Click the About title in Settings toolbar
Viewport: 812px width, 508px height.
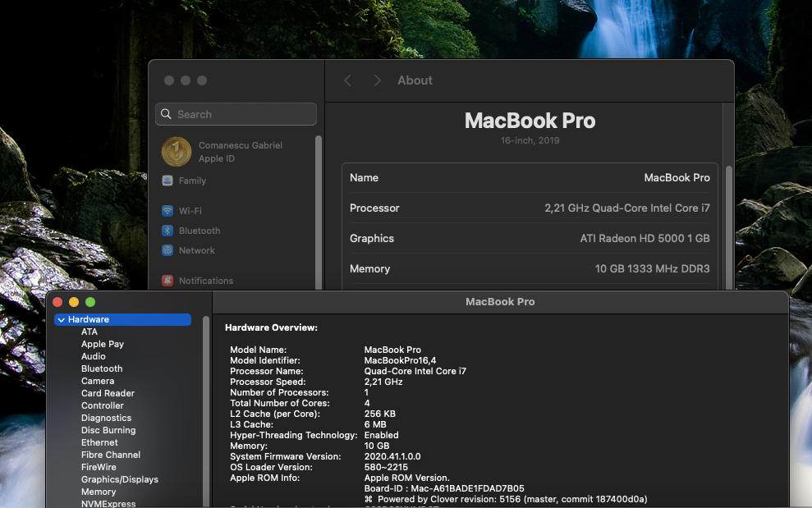[415, 80]
